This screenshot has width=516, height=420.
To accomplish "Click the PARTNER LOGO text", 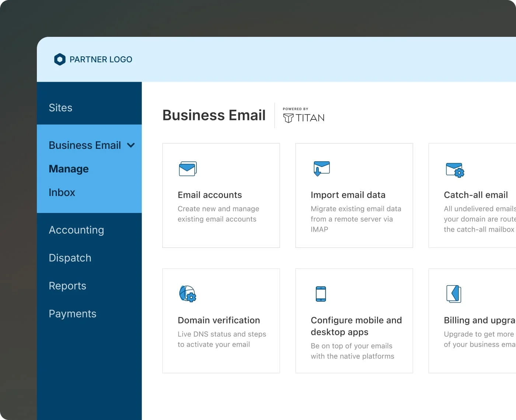I will click(101, 59).
